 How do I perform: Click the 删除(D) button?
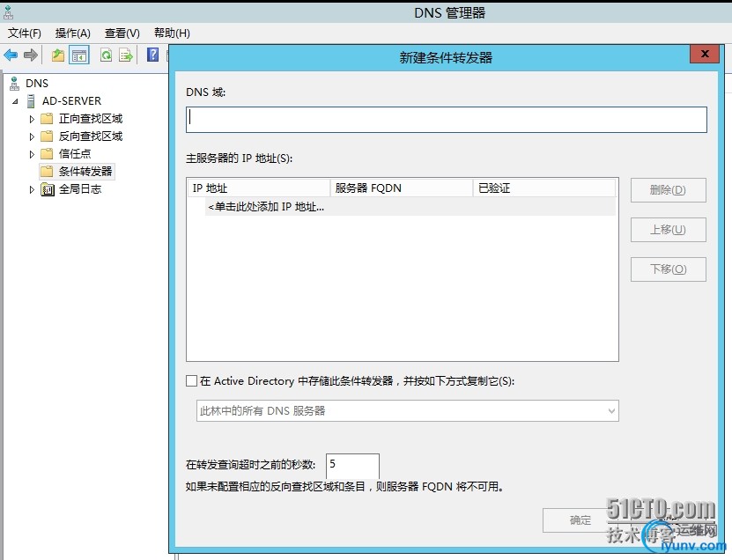668,190
